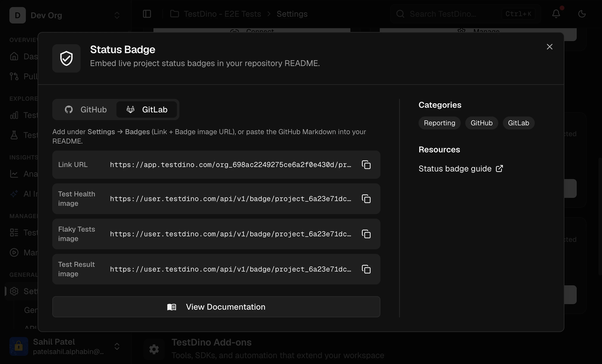This screenshot has width=602, height=364.
Task: Open Analytics line chart icon in sidebar
Action: 14,174
